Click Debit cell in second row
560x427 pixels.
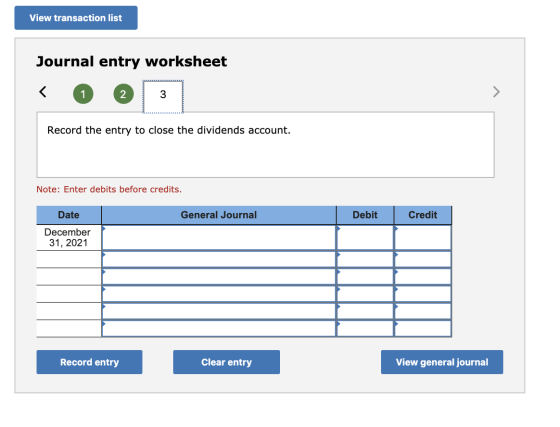point(365,260)
